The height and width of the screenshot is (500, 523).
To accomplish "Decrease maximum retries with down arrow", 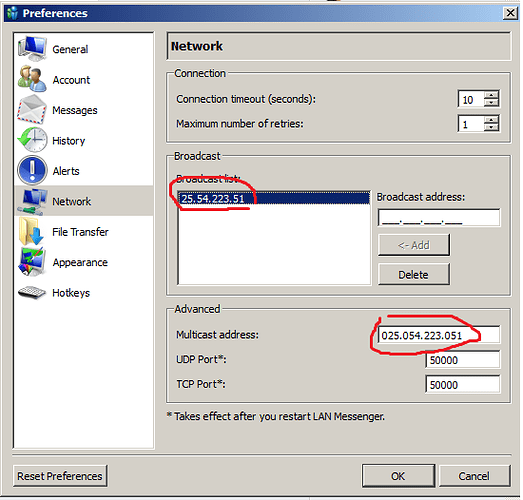I will (x=491, y=128).
